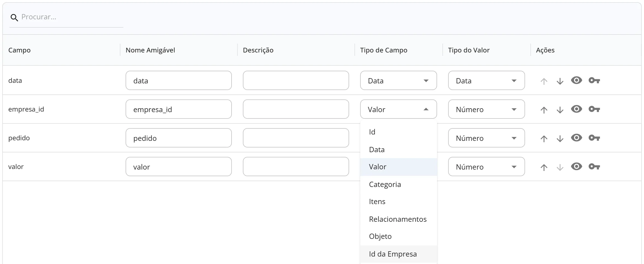Click the key icon for pedido row
Image resolution: width=644 pixels, height=264 pixels.
[594, 138]
